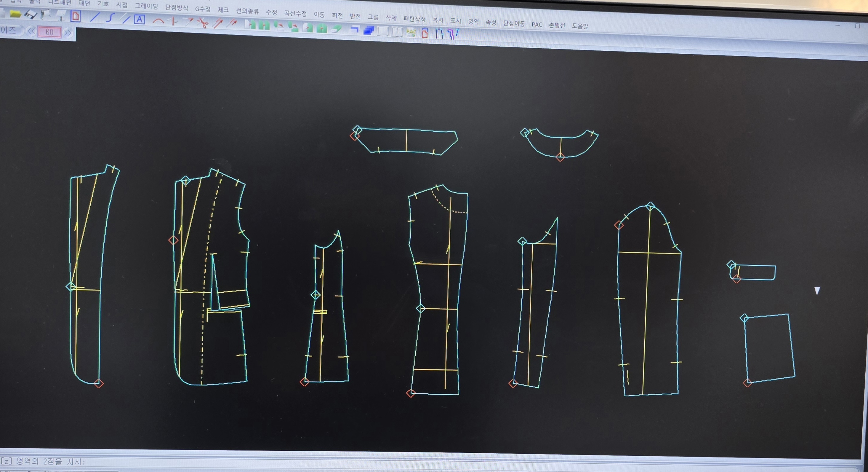This screenshot has width=868, height=472.
Task: Select the S-curve drawing tool
Action: [x=110, y=17]
